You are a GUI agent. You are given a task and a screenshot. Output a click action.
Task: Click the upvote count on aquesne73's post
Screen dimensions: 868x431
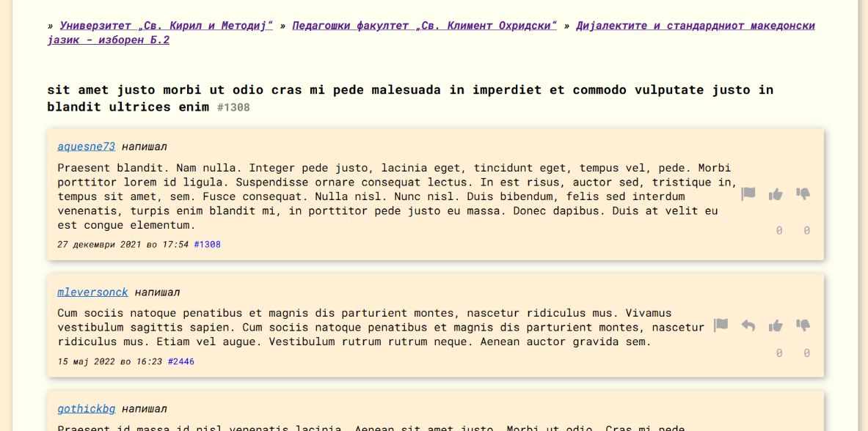pos(779,231)
